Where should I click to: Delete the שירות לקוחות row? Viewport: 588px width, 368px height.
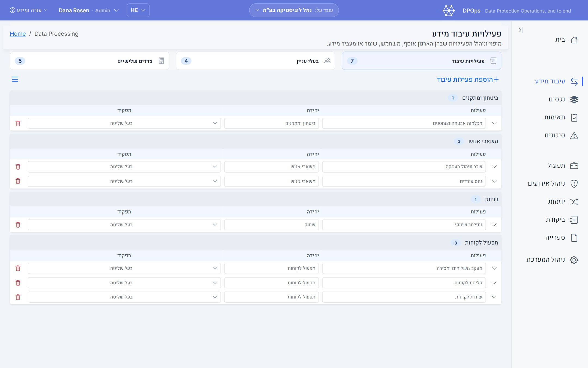point(18,297)
